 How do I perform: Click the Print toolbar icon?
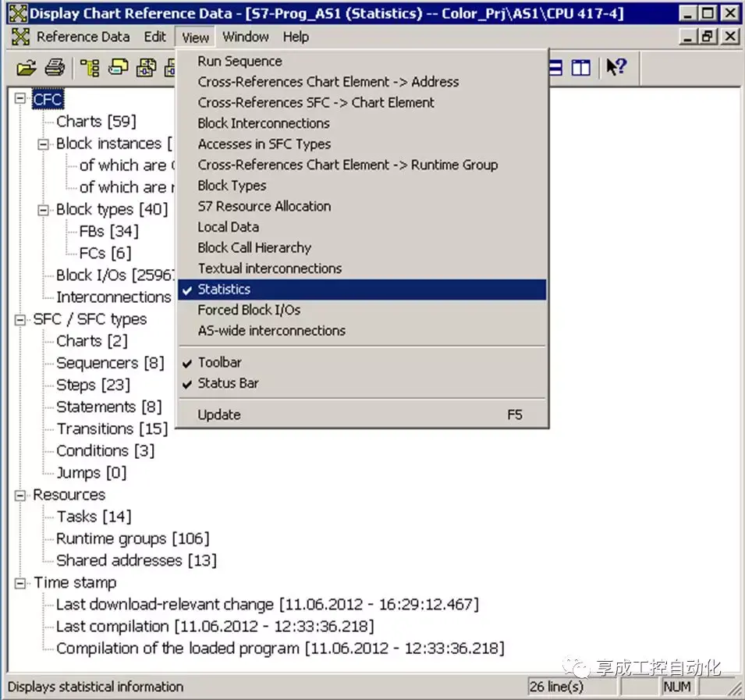[55, 68]
